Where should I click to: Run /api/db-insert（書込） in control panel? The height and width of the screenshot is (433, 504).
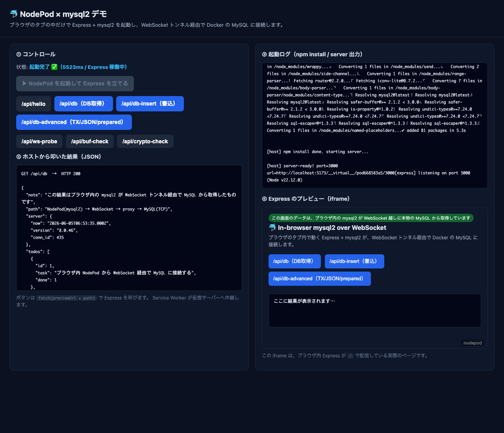click(150, 104)
